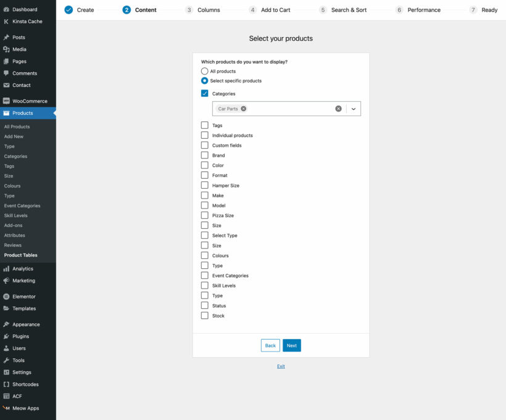Screen dimensions: 506x420
Task: Click the Appearance paintbrush icon
Action: (7, 324)
